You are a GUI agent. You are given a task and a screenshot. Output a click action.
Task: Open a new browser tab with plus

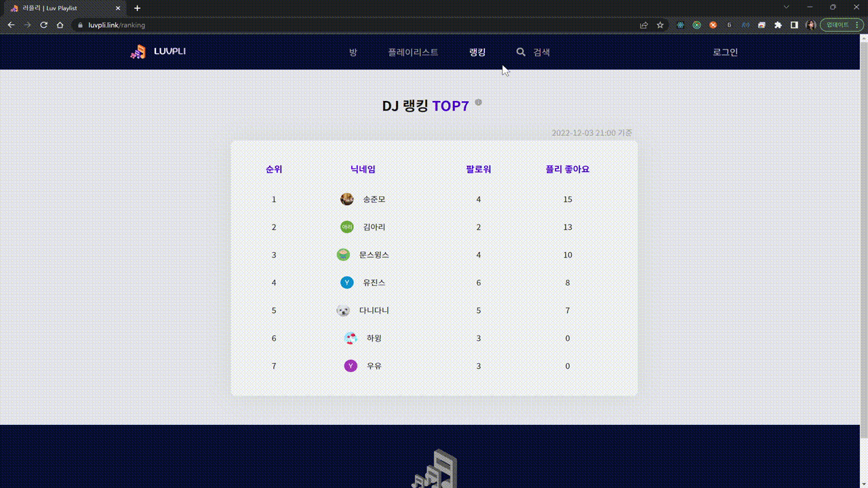pos(137,8)
